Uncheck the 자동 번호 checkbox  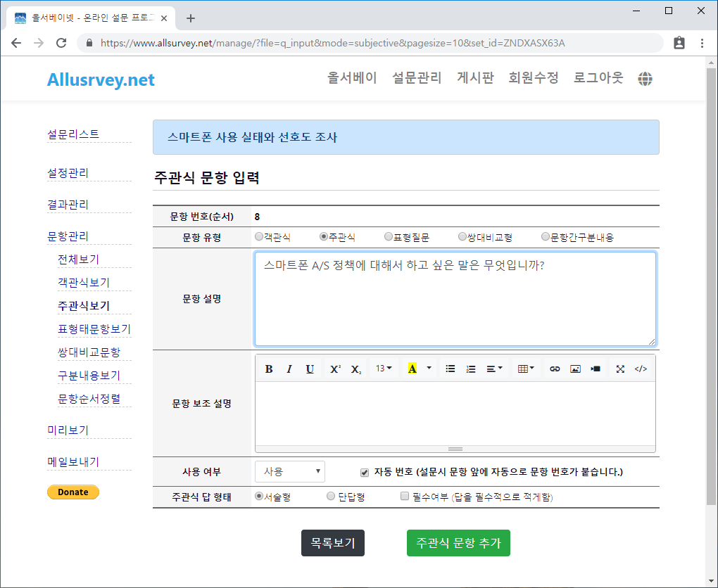tap(365, 472)
